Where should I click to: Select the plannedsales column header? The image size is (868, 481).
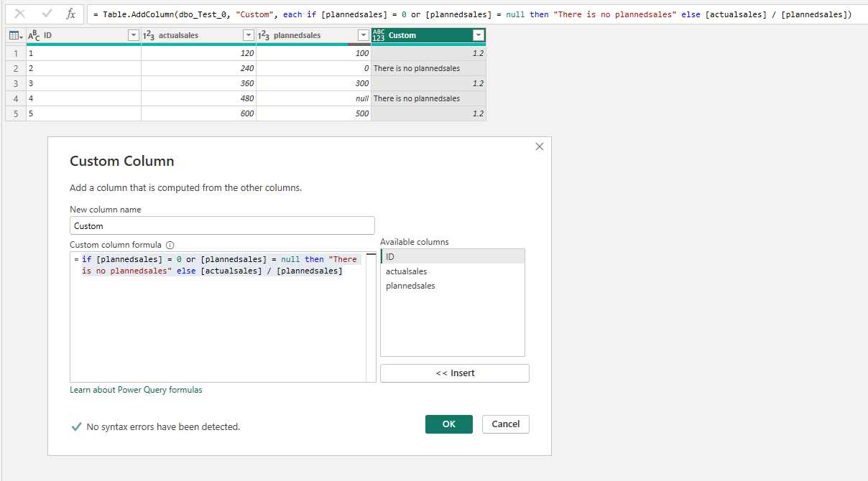[313, 35]
